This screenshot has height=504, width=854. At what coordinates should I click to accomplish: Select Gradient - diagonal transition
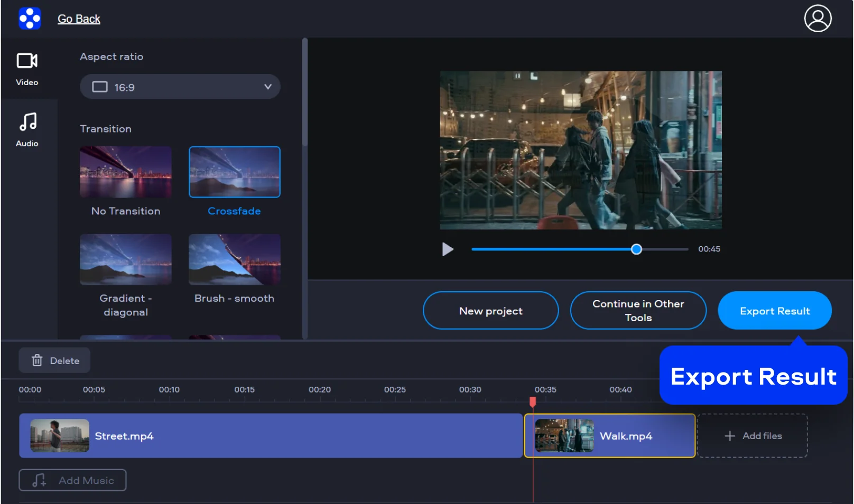tap(126, 259)
